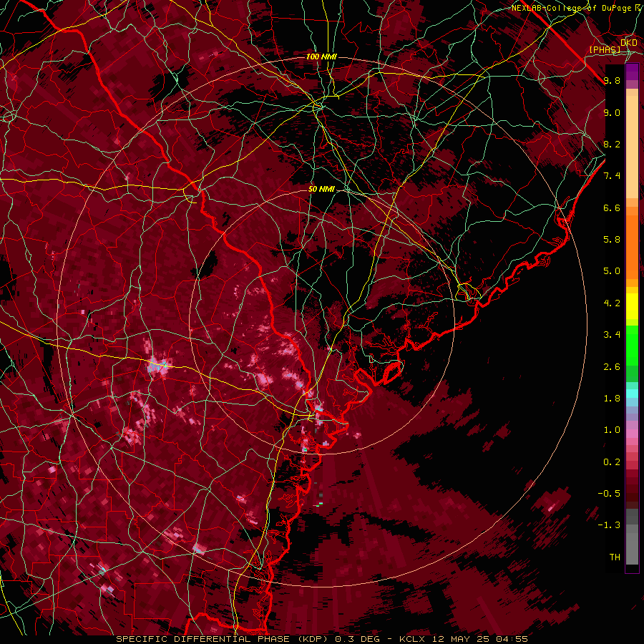Click the 0.2 value on the color scale
Image resolution: width=644 pixels, height=644 pixels.
click(612, 462)
